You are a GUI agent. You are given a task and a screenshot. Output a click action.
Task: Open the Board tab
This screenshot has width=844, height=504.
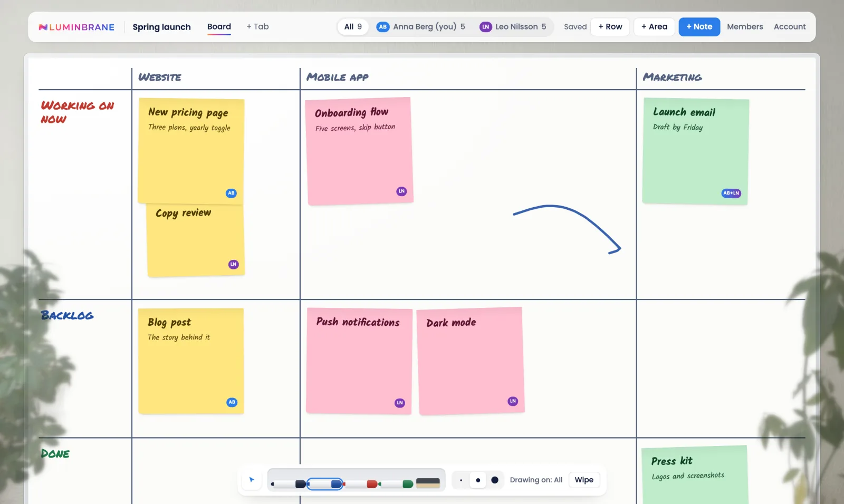click(219, 27)
